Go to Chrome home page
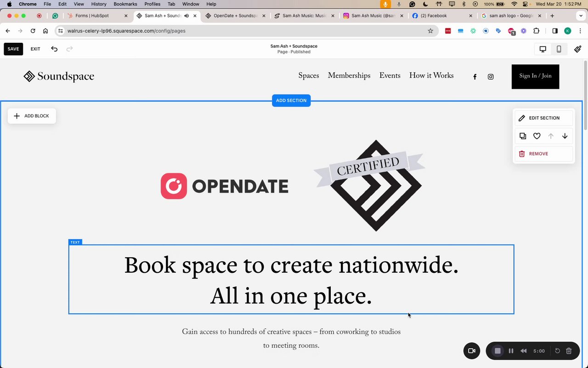 [x=45, y=31]
